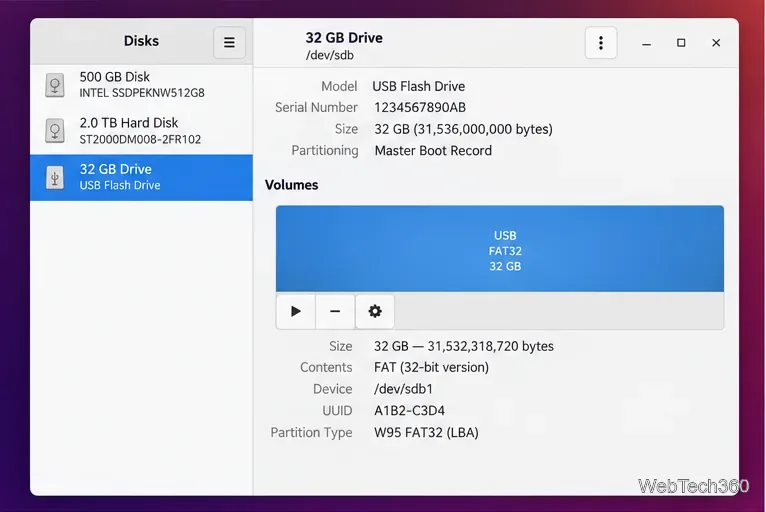766x512 pixels.
Task: Delete selected partition with minus button
Action: coord(335,311)
